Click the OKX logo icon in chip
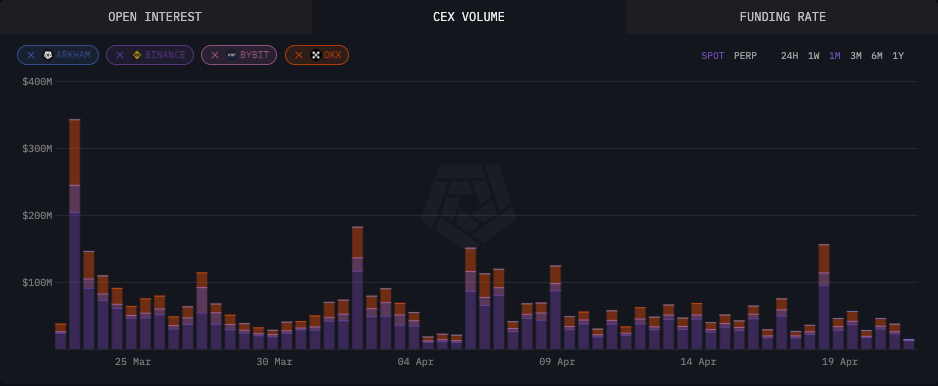This screenshot has height=386, width=938. tap(316, 55)
